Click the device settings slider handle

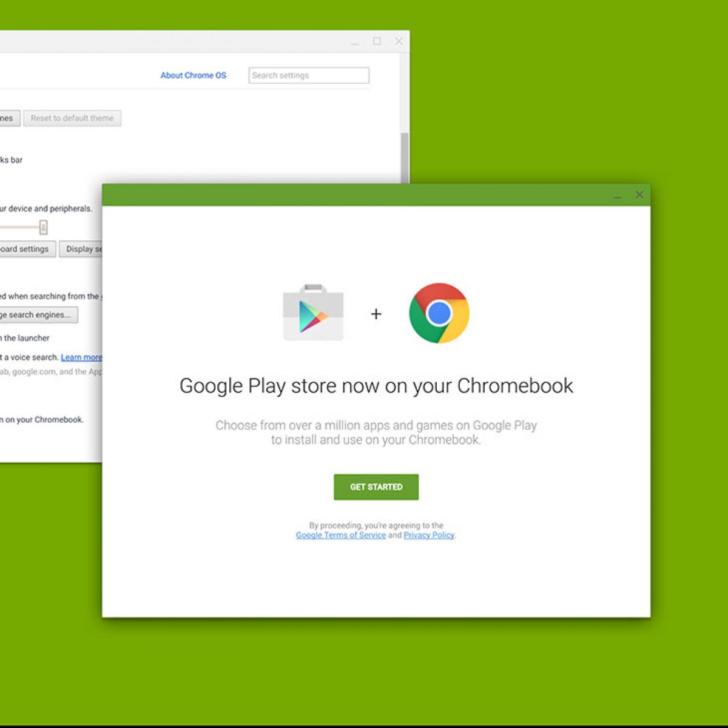pyautogui.click(x=43, y=227)
